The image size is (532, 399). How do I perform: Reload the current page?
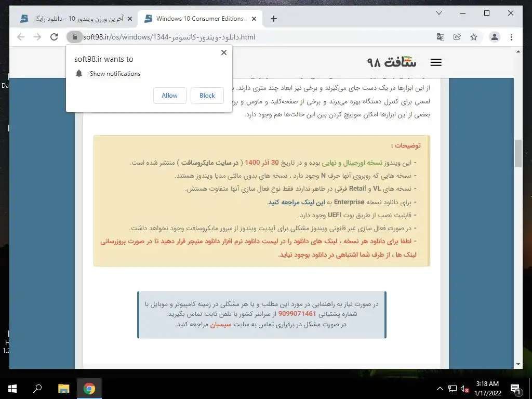54,37
